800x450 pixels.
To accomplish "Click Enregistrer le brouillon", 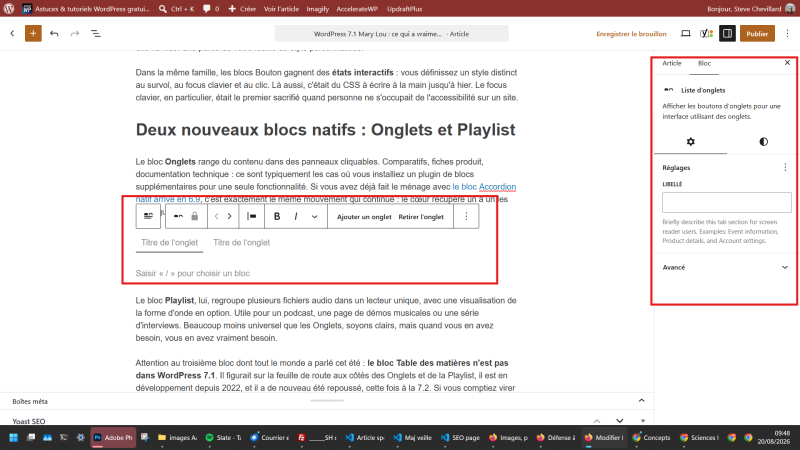I will coord(631,34).
